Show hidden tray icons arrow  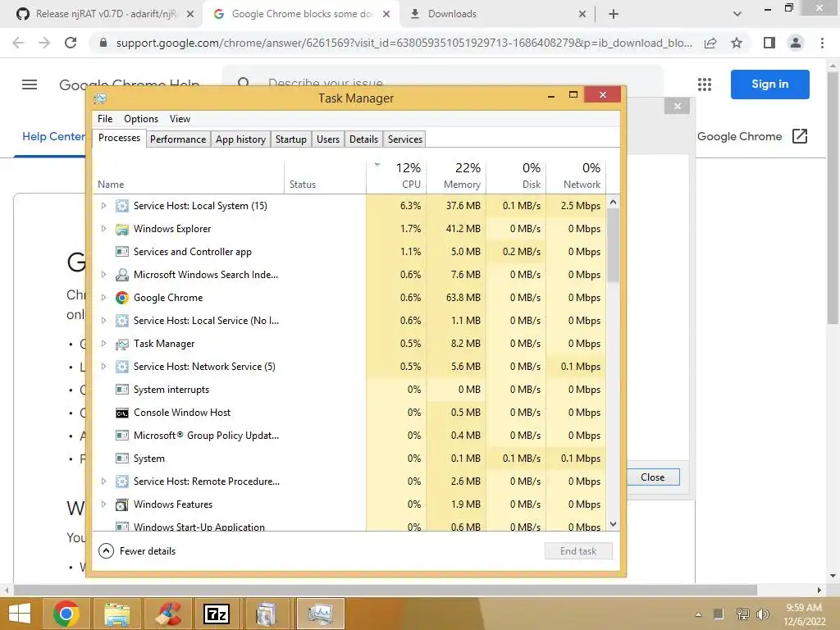click(699, 614)
